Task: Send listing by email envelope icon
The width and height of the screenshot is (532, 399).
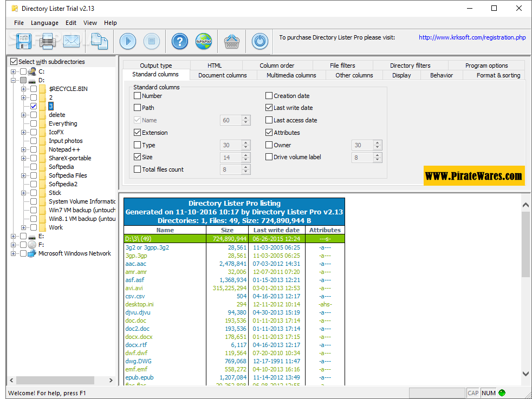Action: [x=72, y=41]
